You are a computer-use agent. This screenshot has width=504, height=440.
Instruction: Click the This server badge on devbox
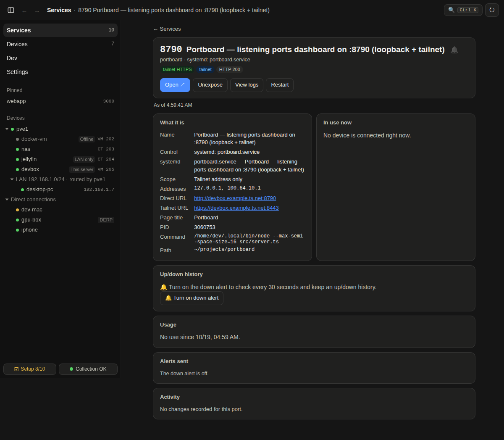(x=82, y=169)
